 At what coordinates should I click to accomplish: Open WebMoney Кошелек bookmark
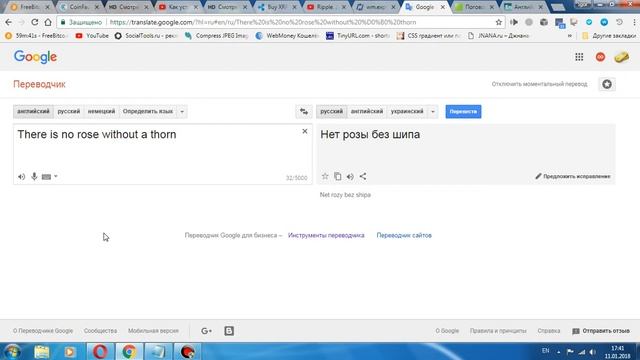point(287,36)
